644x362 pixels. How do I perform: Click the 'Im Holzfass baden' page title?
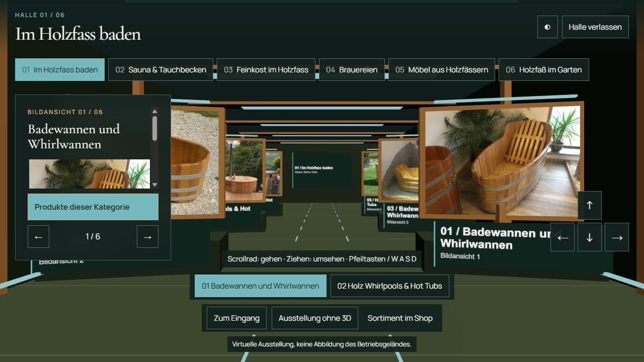pyautogui.click(x=78, y=34)
